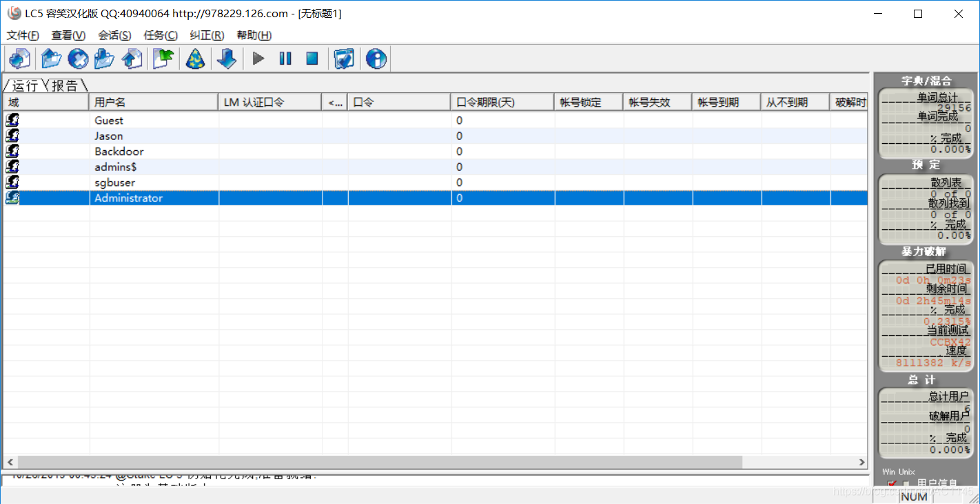Viewport: 980px width, 504px height.
Task: Start the audit with the play button
Action: pyautogui.click(x=258, y=59)
